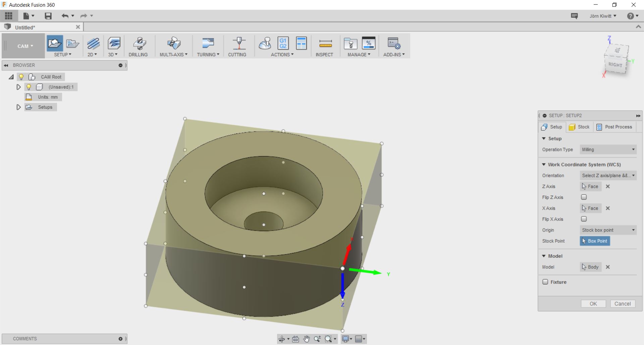
Task: Open the Add-Ins scripts icon
Action: [x=394, y=44]
